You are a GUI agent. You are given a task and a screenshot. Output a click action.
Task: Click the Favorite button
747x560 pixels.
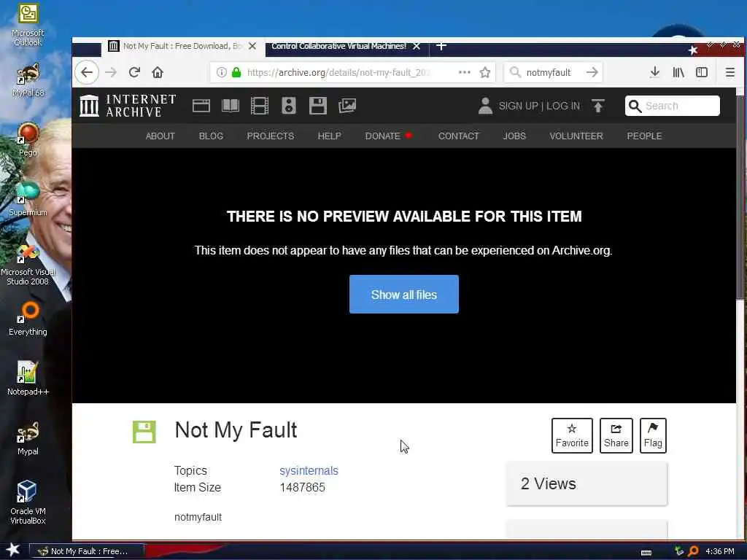pos(572,435)
